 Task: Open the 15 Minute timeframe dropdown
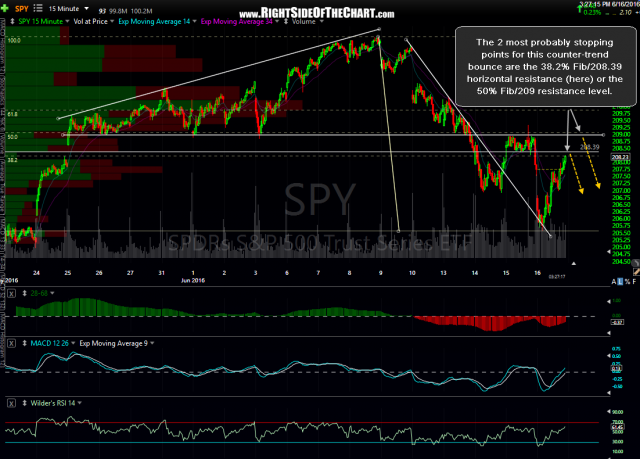click(87, 8)
